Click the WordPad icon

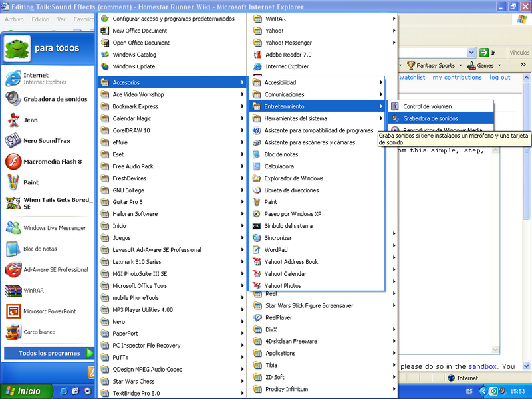[x=257, y=250]
